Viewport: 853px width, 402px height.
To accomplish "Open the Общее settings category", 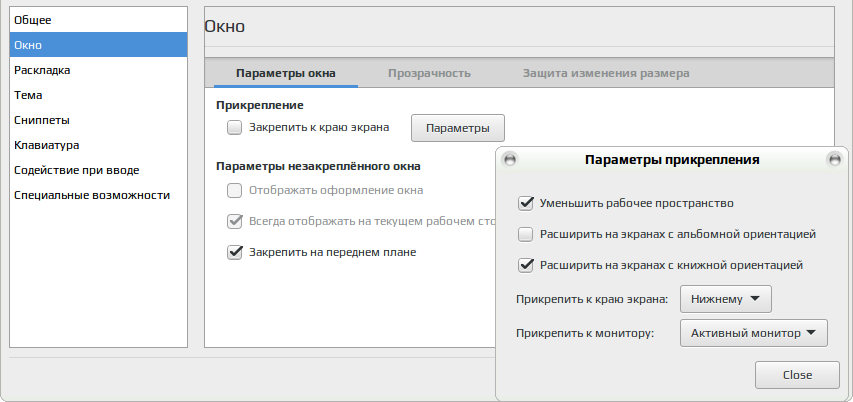I will click(98, 20).
